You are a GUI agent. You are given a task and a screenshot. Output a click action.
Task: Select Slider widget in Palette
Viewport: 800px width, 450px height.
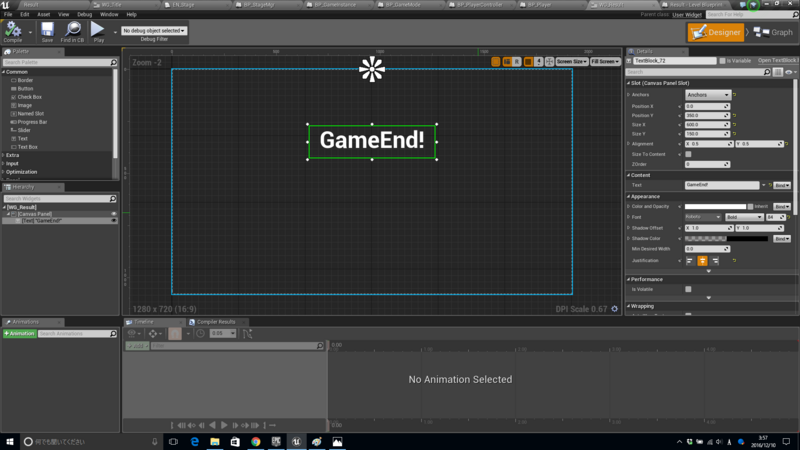tap(24, 130)
